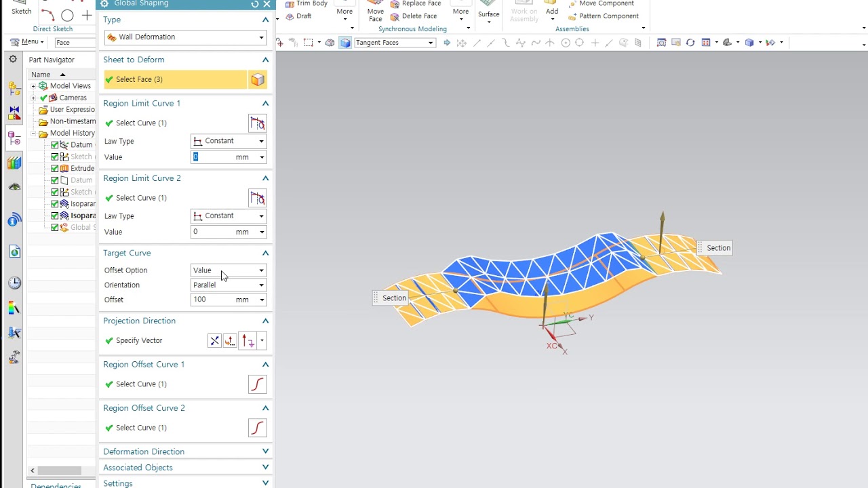Collapse the Model History tree node
Image resolution: width=868 pixels, height=488 pixels.
pos(33,134)
